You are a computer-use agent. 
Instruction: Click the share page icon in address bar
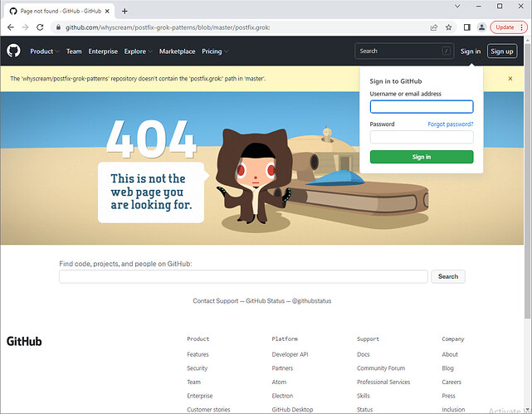click(433, 27)
